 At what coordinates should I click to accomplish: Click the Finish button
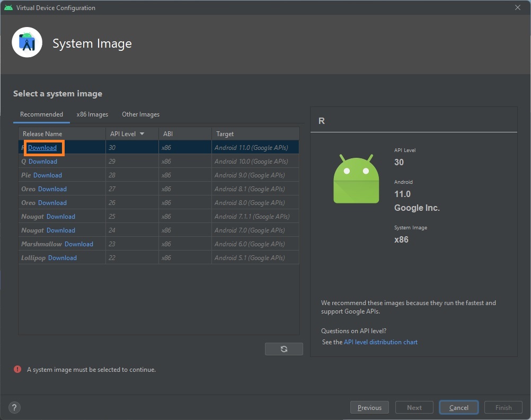[503, 407]
